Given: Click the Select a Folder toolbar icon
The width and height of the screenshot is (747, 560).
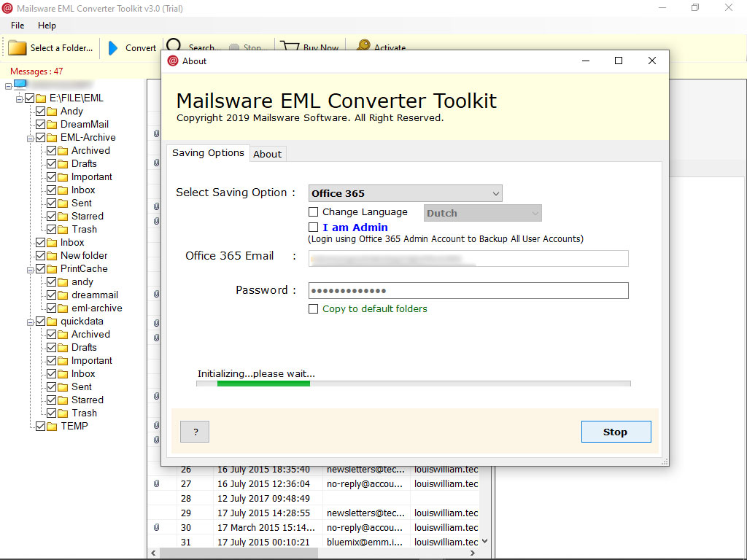Looking at the screenshot, I should (18, 48).
